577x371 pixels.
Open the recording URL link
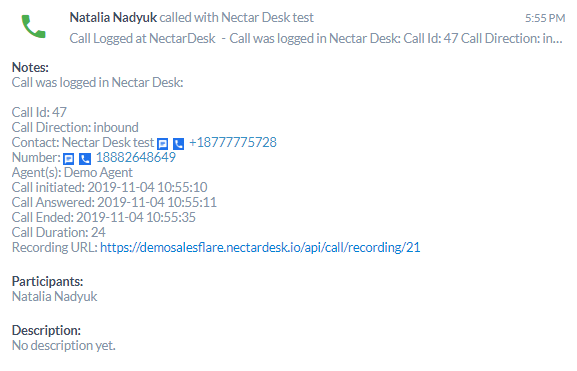click(x=260, y=247)
